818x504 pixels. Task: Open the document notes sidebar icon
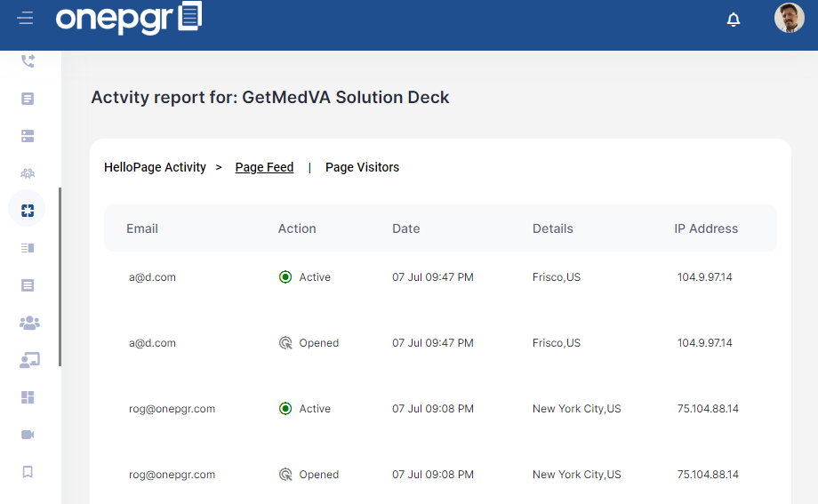coord(28,99)
